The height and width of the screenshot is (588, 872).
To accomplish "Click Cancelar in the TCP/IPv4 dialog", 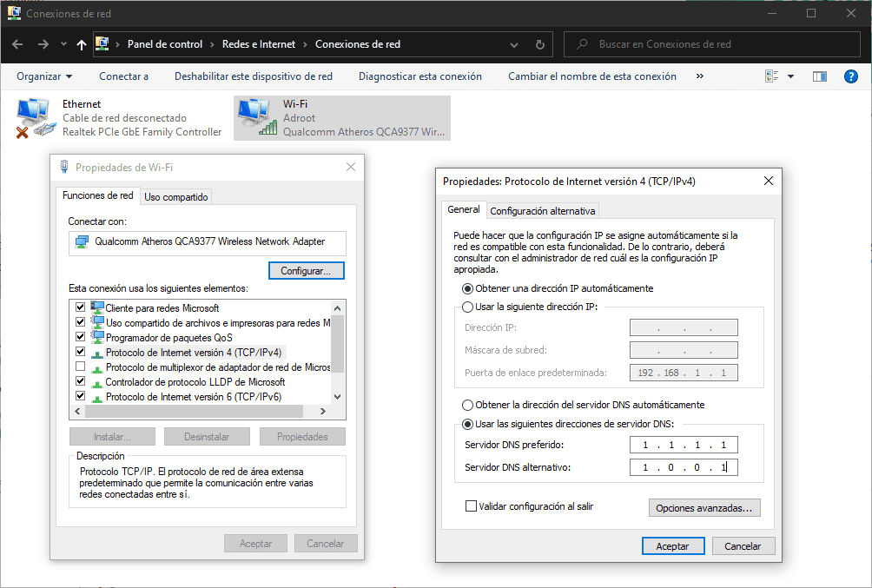I will coord(743,546).
